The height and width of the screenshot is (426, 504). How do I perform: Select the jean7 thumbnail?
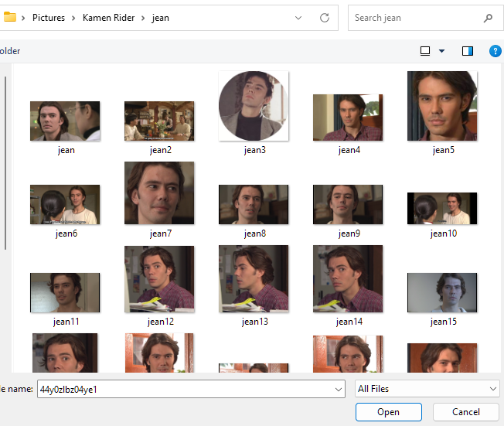coord(159,193)
